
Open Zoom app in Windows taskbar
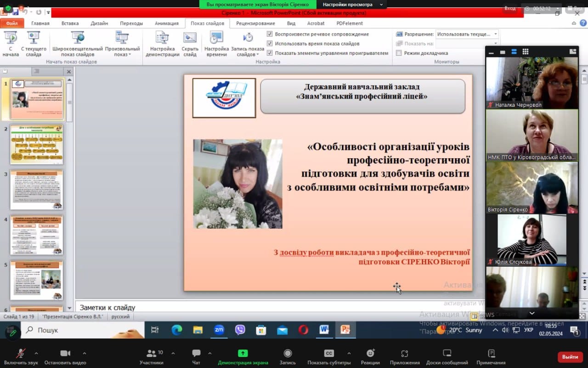(x=219, y=329)
